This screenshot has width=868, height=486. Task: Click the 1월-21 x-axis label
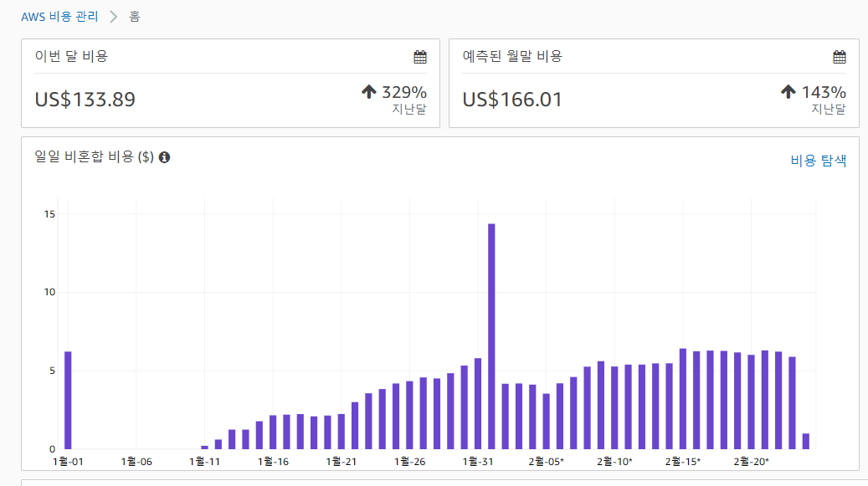tap(341, 462)
